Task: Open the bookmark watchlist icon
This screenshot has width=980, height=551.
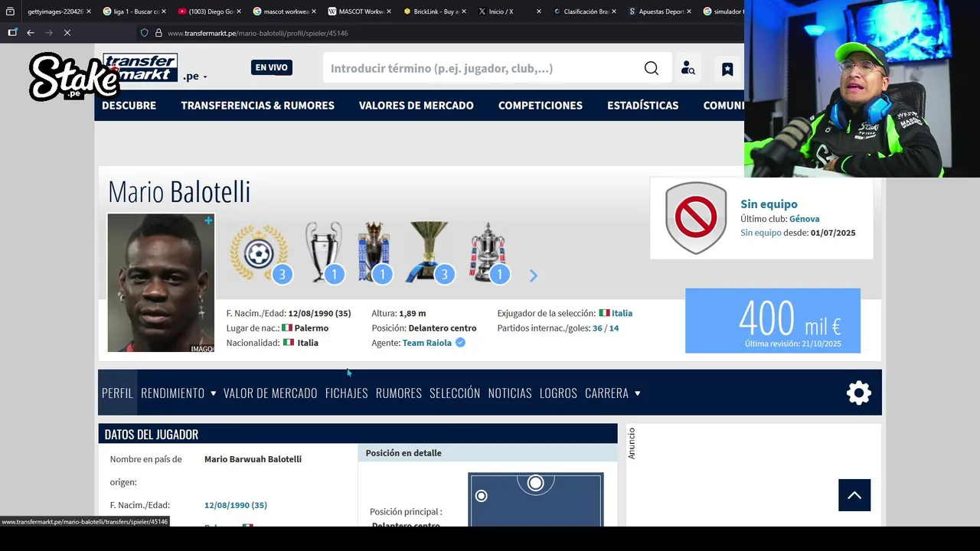Action: [727, 69]
